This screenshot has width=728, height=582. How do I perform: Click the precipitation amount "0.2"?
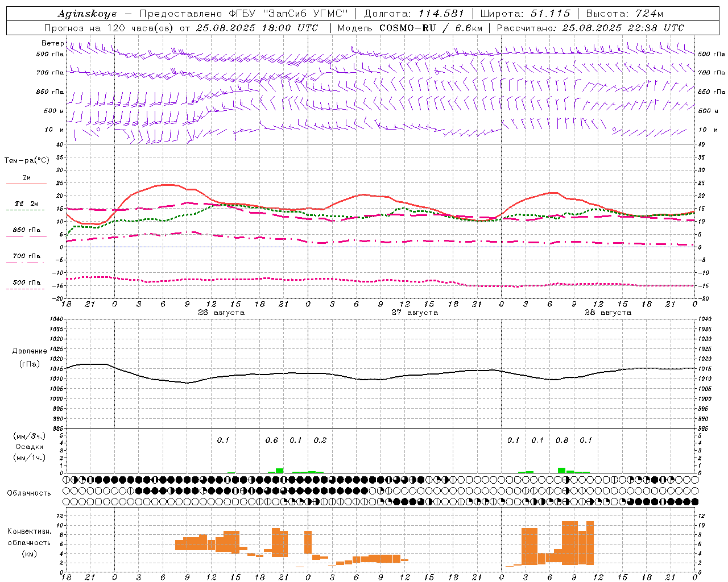(320, 440)
